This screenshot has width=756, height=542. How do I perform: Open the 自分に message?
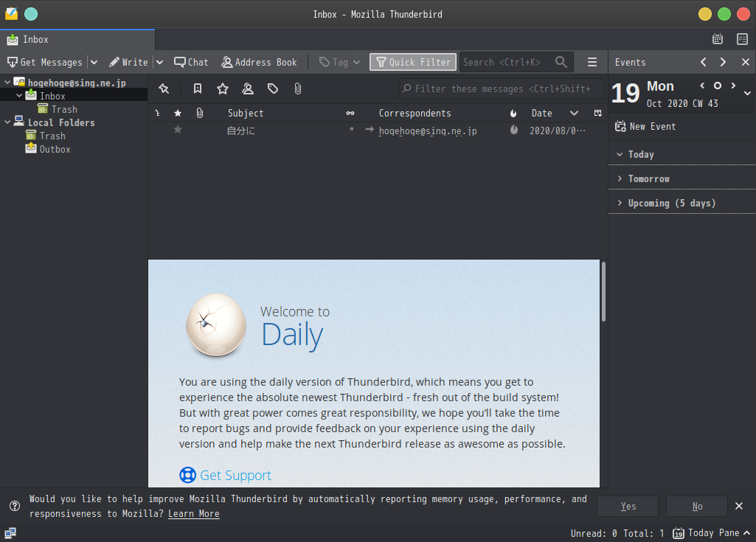click(241, 131)
